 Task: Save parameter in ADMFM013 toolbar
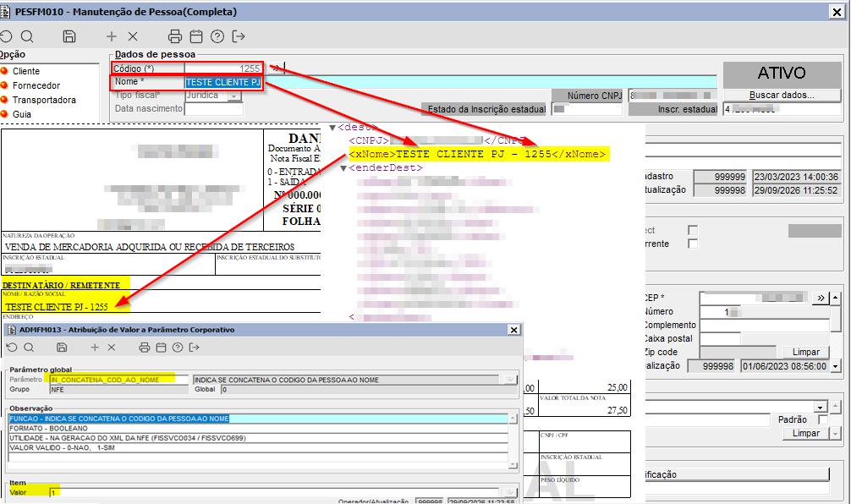point(62,348)
